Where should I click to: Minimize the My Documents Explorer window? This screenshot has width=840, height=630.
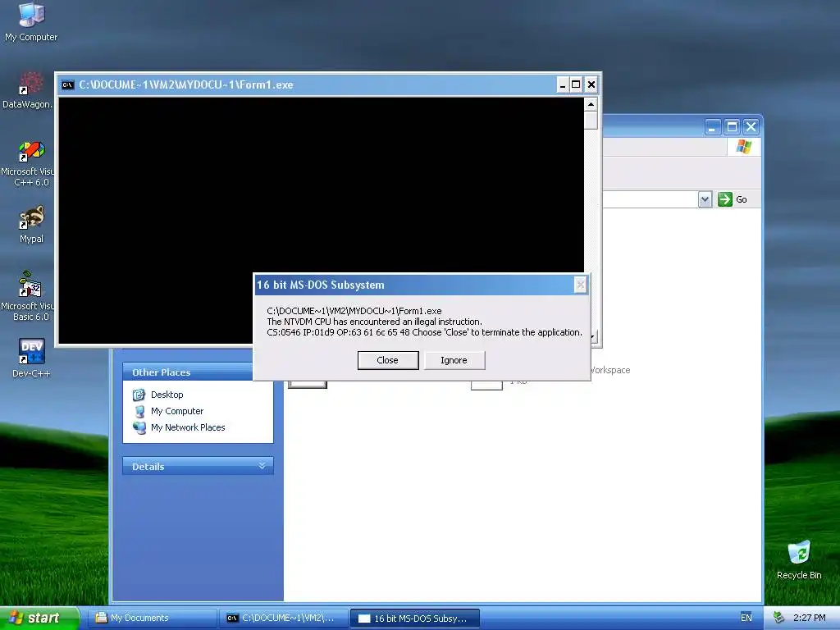point(713,127)
